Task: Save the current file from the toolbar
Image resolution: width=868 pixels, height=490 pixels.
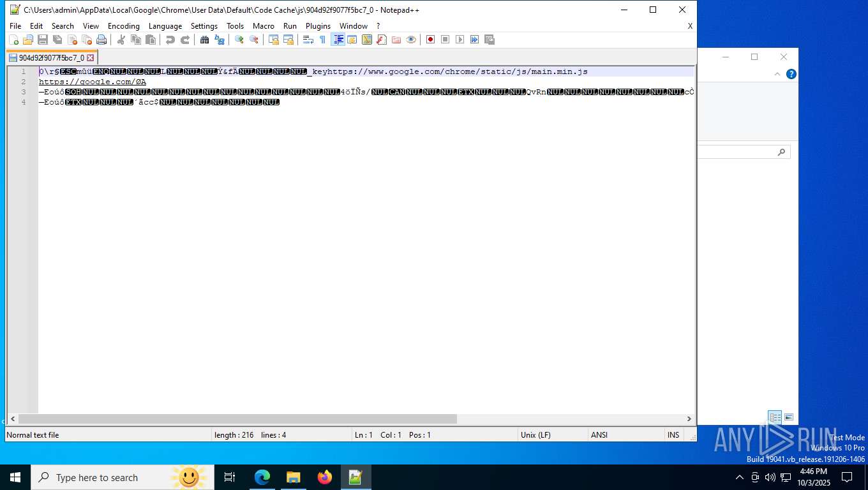Action: 43,40
